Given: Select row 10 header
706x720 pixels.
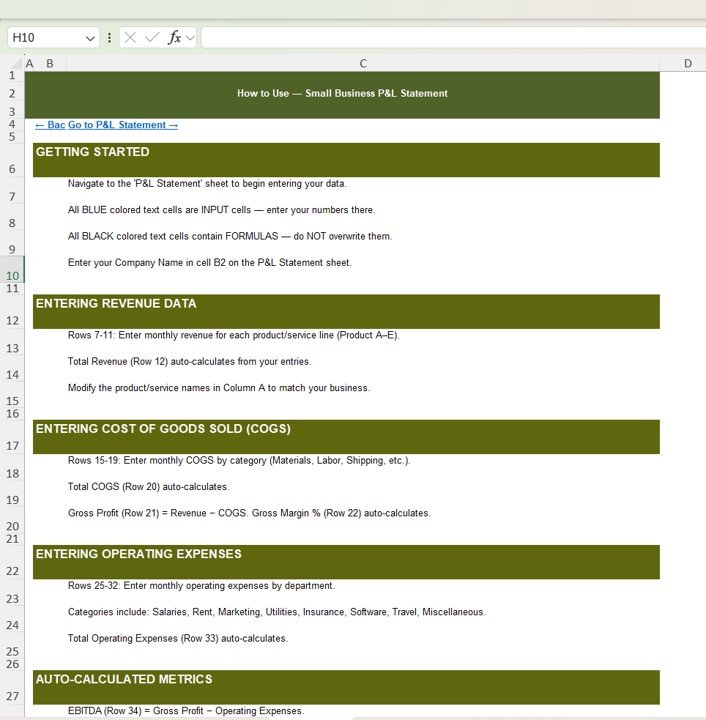Looking at the screenshot, I should [x=11, y=275].
